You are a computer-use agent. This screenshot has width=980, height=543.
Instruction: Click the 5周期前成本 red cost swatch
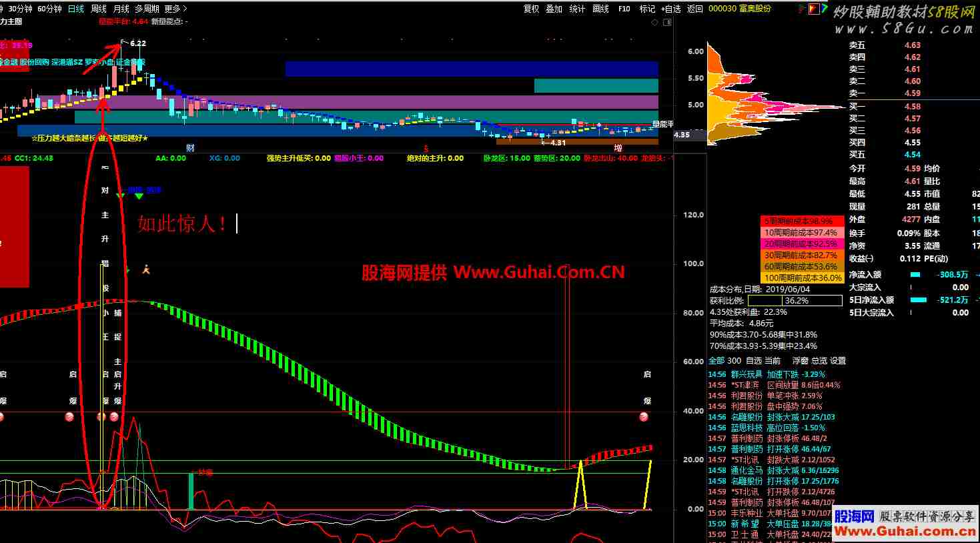point(802,221)
